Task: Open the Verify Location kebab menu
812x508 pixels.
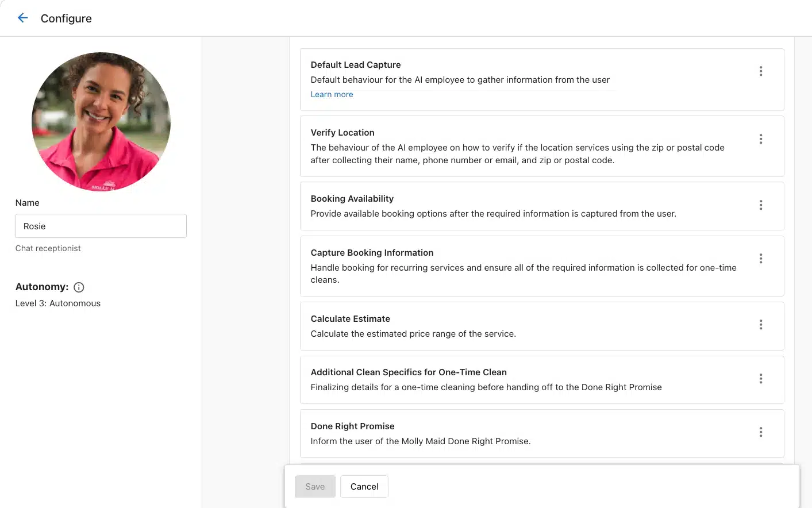Action: (760, 138)
